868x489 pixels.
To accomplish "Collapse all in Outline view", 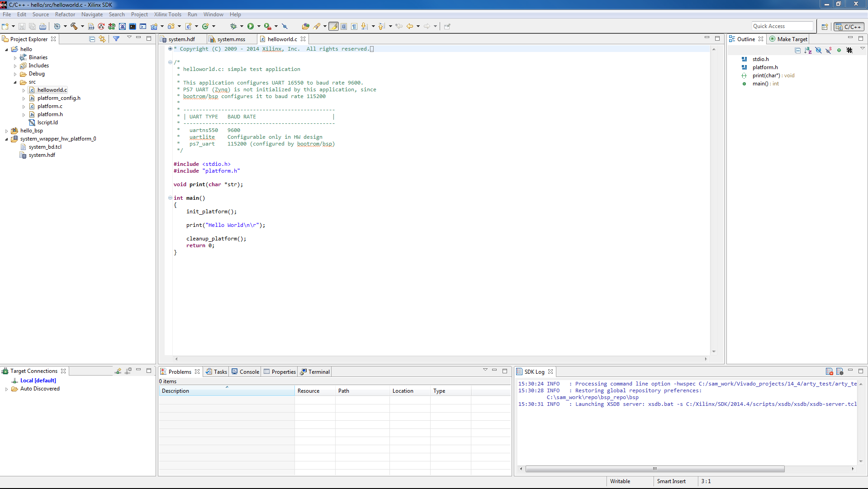I will tap(798, 50).
